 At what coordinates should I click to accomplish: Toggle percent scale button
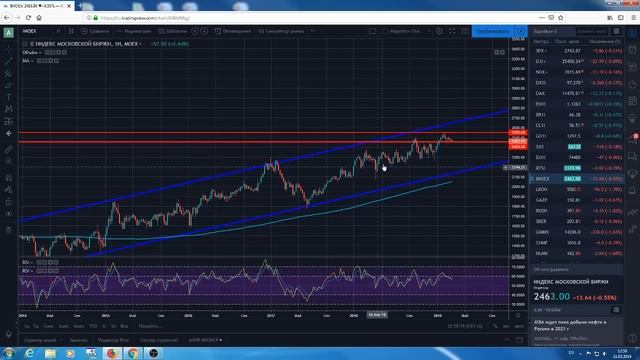[x=495, y=326]
